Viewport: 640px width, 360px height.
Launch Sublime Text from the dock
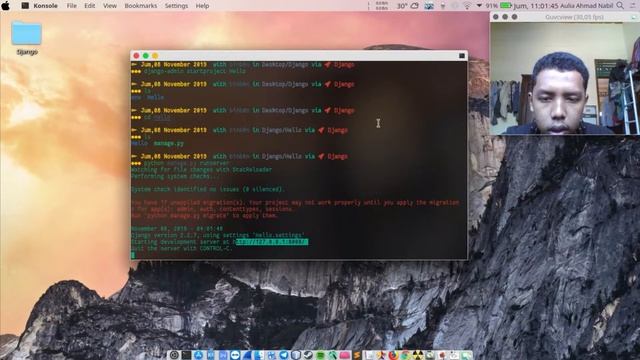[357, 355]
